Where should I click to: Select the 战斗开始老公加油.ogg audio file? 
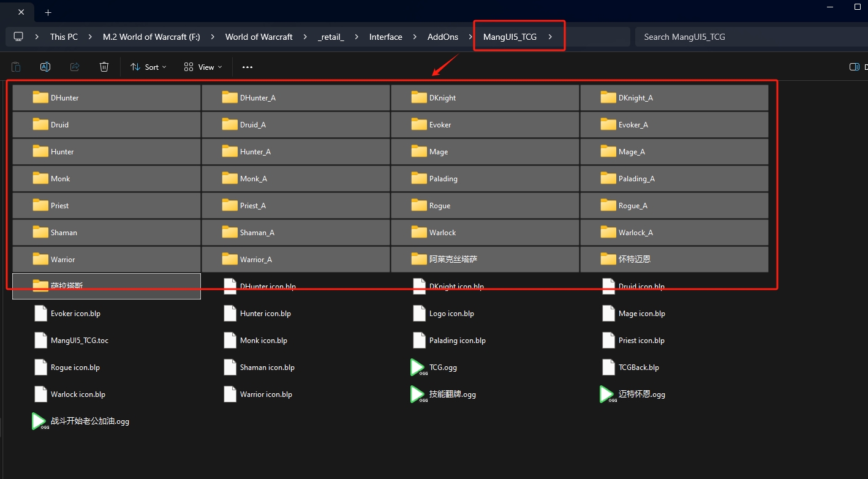(x=107, y=421)
